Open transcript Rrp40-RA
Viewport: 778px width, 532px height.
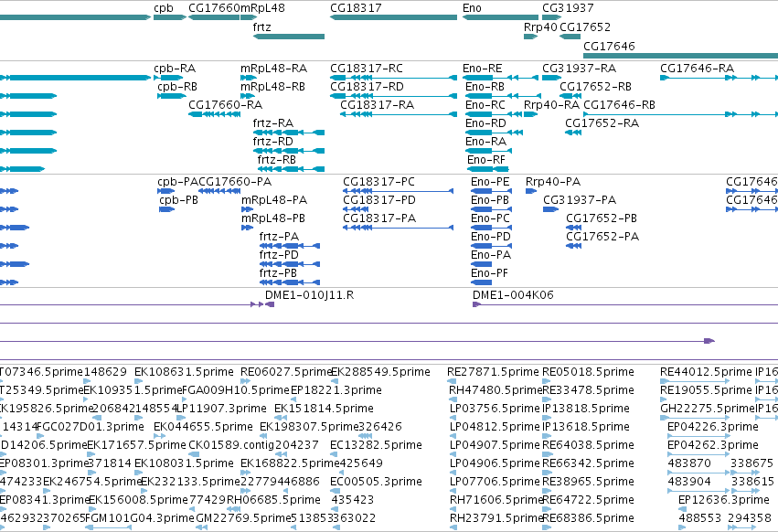552,105
